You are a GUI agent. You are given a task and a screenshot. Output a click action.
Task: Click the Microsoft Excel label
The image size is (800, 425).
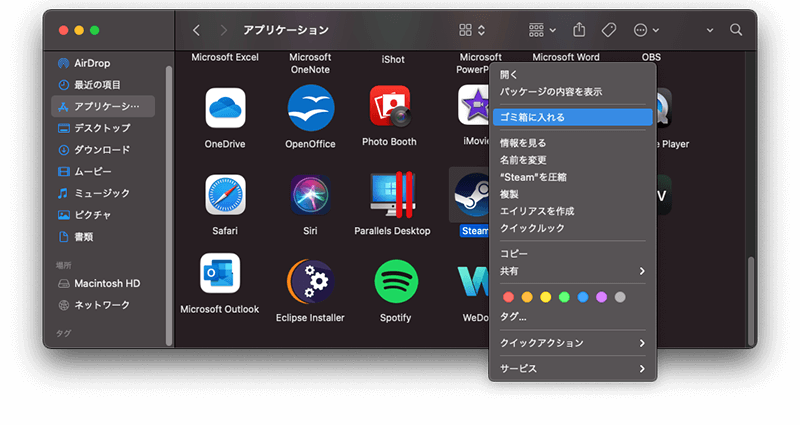[225, 57]
